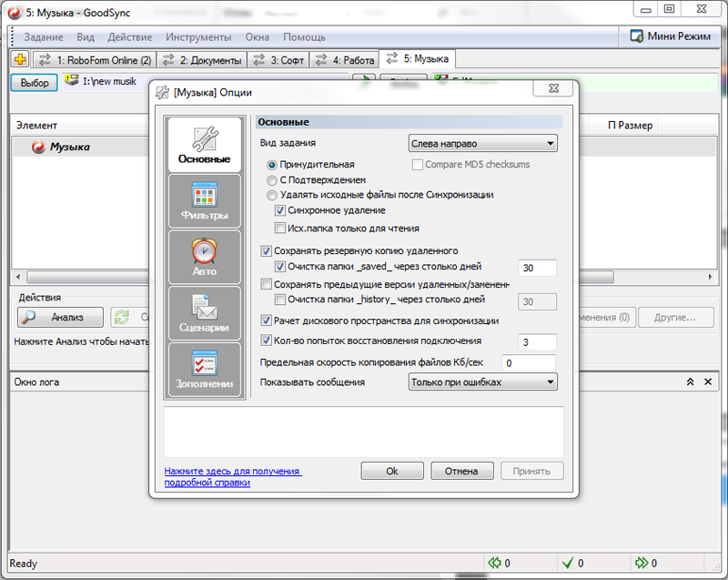Viewport: 728px width, 580px height.
Task: Toggle Кол-во попыток восстановления подключения checkbox
Action: click(x=266, y=341)
